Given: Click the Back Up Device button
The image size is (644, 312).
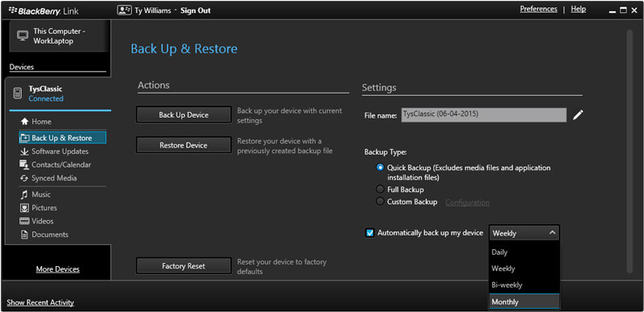Looking at the screenshot, I should 184,115.
